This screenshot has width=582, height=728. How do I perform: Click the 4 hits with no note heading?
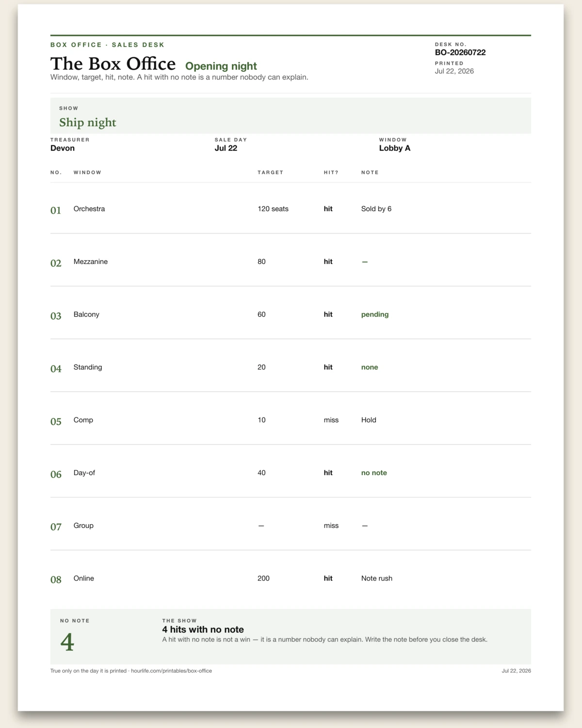(x=203, y=629)
